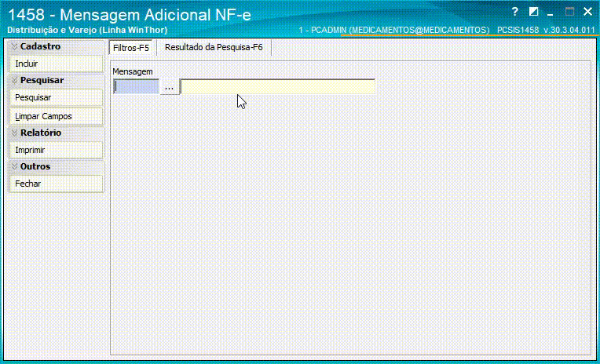Click the half-filled square title bar icon
The height and width of the screenshot is (364, 600).
tap(533, 12)
